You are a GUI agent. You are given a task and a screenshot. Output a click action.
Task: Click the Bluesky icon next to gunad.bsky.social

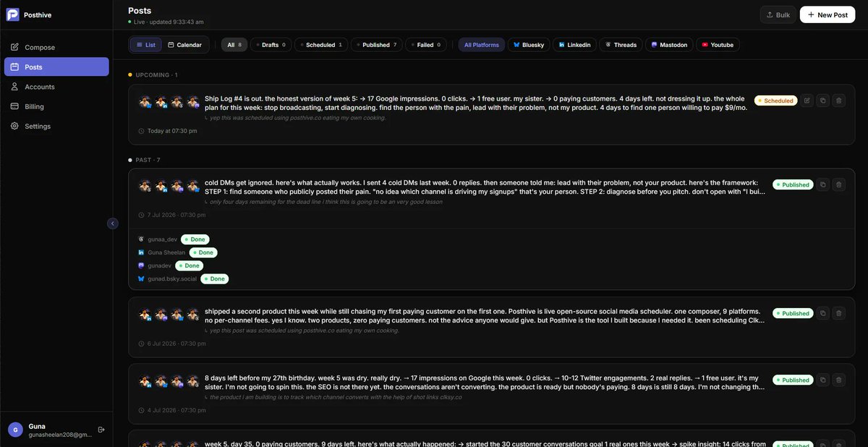click(x=141, y=278)
